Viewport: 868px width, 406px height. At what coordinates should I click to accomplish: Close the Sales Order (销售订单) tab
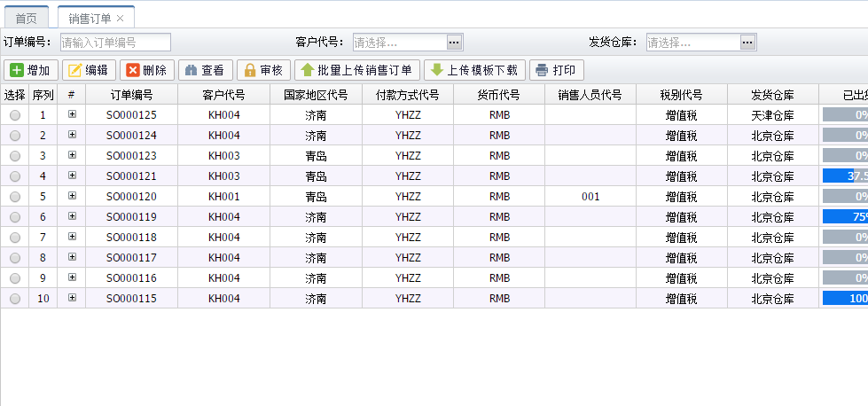click(121, 19)
